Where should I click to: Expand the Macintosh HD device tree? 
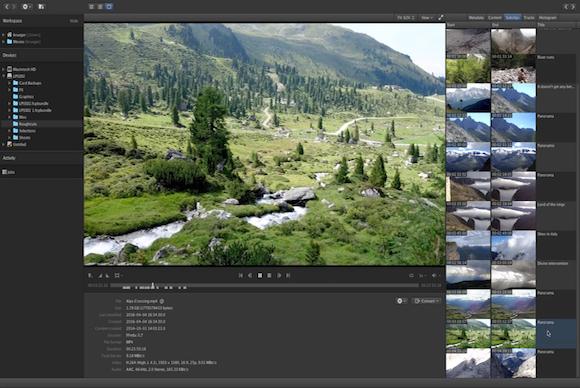[x=3, y=69]
